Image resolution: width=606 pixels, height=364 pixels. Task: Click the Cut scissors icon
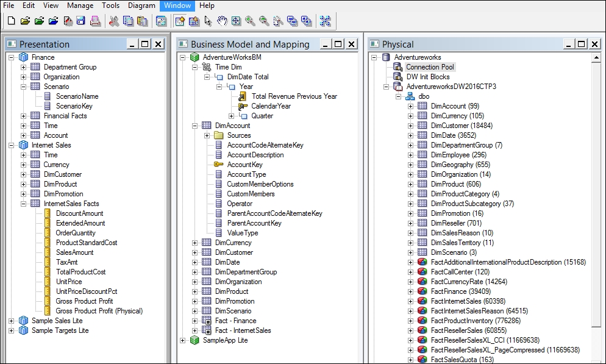tap(114, 21)
